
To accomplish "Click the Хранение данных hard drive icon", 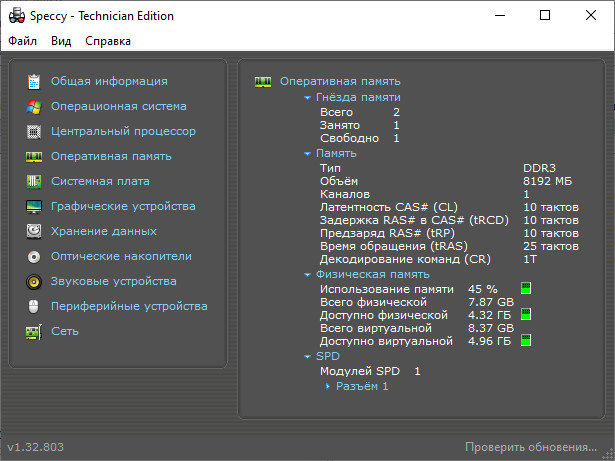I will [x=34, y=231].
